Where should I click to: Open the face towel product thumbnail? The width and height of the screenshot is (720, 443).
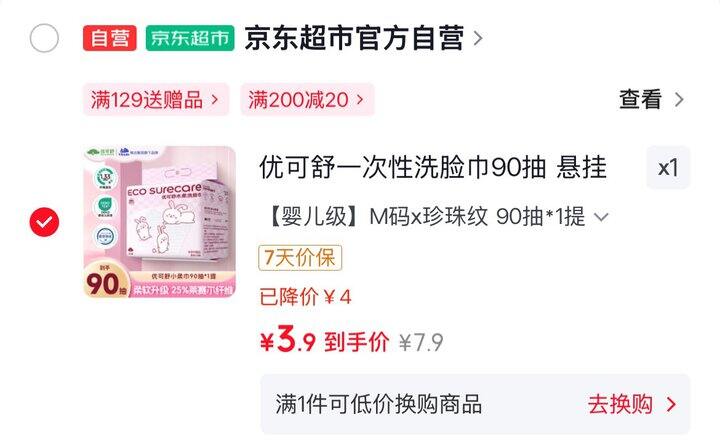160,222
